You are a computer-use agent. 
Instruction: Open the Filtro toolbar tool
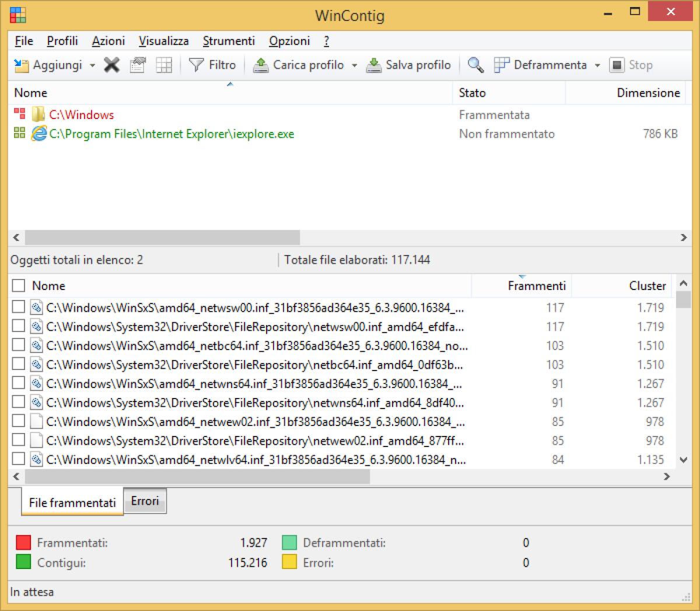[x=213, y=65]
